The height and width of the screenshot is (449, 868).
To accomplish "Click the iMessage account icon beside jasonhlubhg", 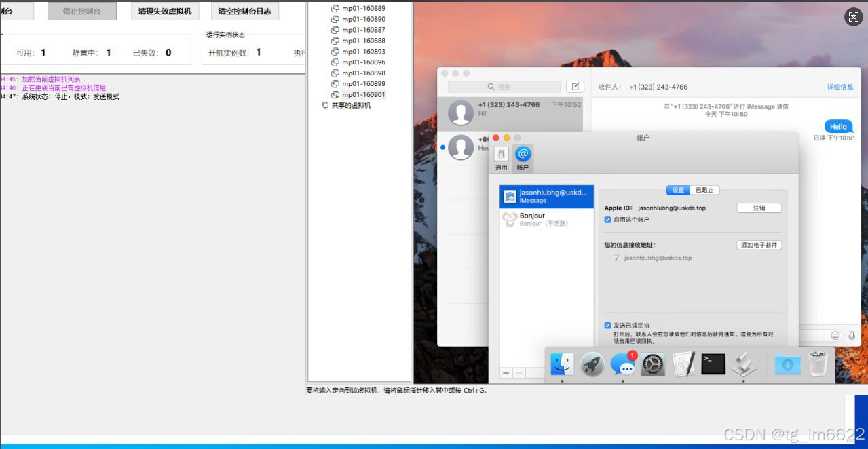I will 510,197.
